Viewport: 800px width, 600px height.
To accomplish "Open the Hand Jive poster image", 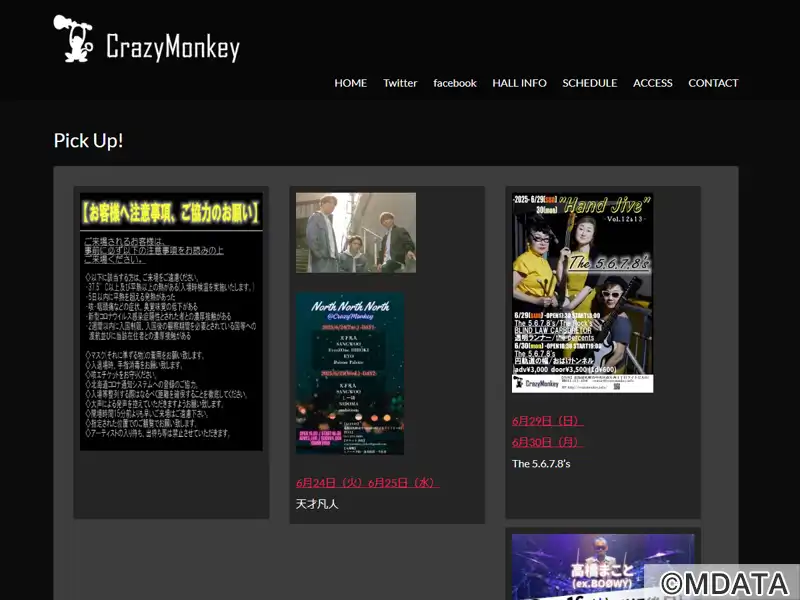I will (583, 293).
